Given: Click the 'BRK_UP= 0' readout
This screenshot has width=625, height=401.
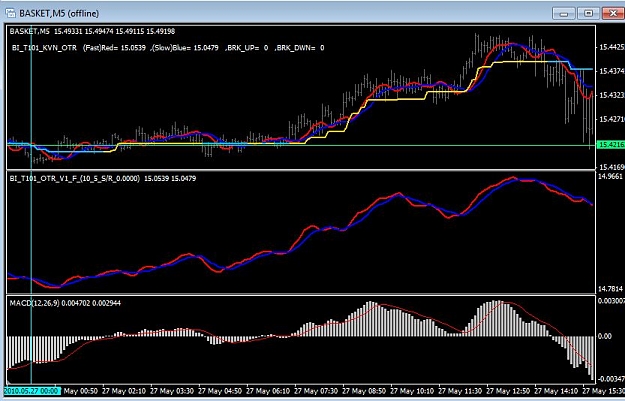Looking at the screenshot, I should tap(248, 48).
